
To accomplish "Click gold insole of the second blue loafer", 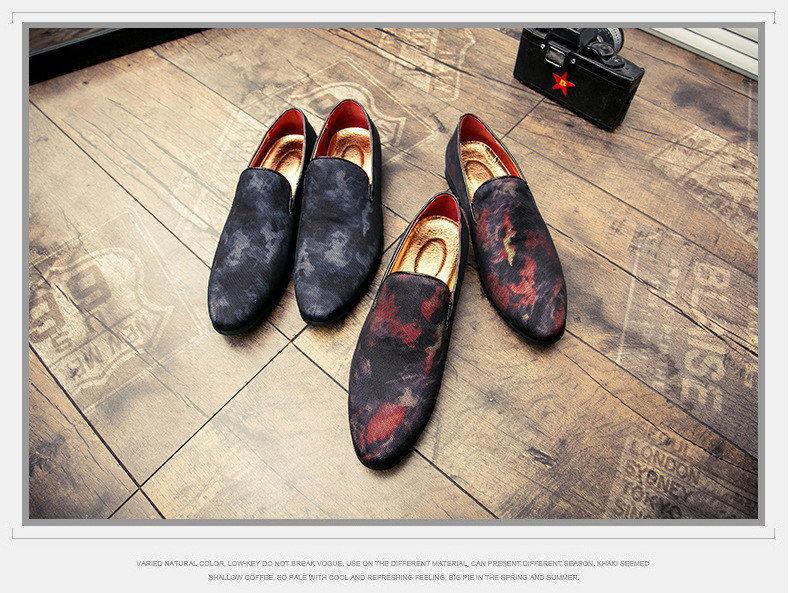I will click(348, 143).
